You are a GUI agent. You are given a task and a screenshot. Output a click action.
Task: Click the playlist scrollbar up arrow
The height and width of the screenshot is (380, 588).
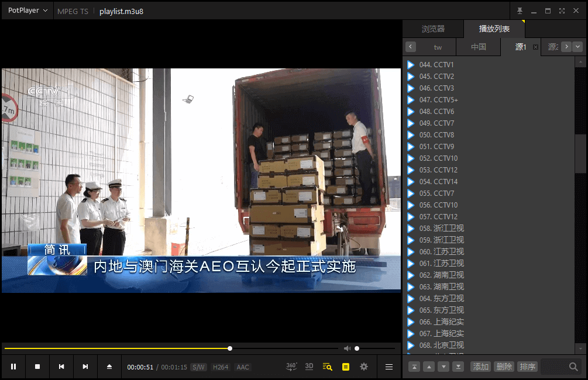(x=580, y=61)
